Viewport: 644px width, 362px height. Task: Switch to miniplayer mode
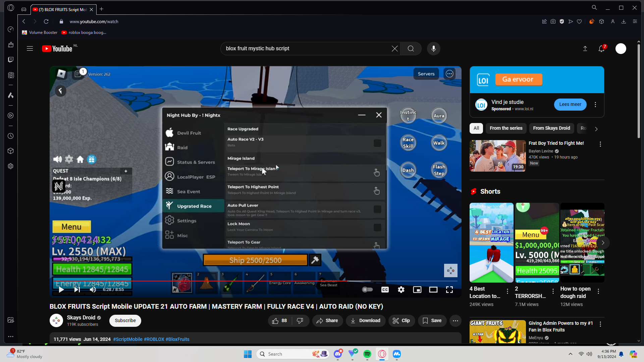point(417,290)
